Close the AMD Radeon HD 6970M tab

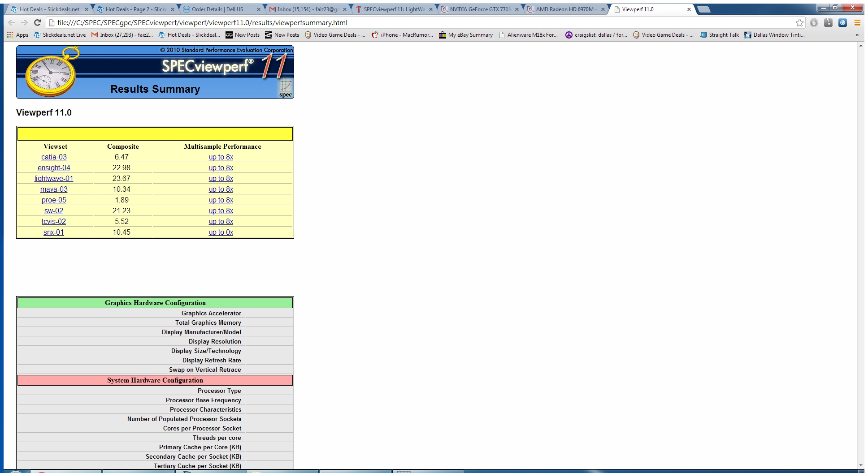coord(603,9)
